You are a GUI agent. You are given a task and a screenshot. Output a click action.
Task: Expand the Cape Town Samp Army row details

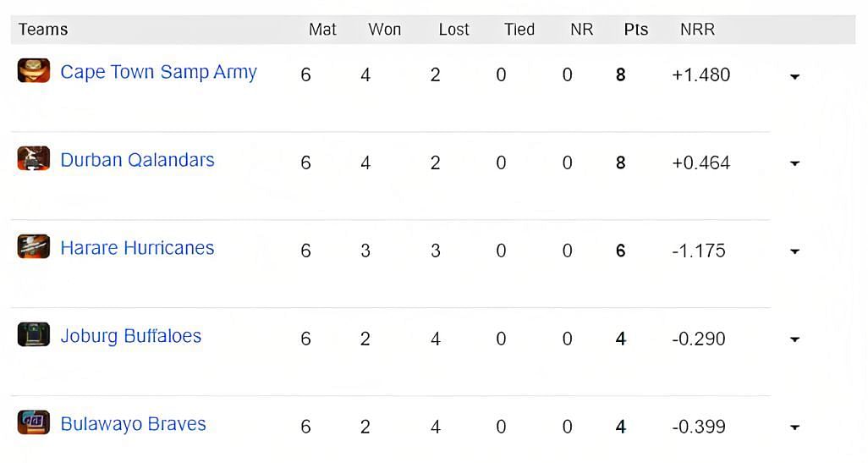[795, 76]
